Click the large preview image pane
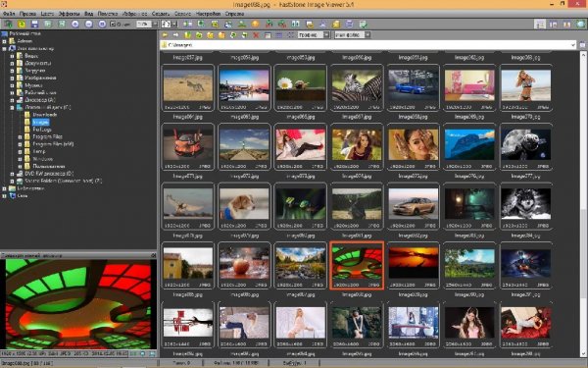The height and width of the screenshot is (368, 588). [78, 304]
